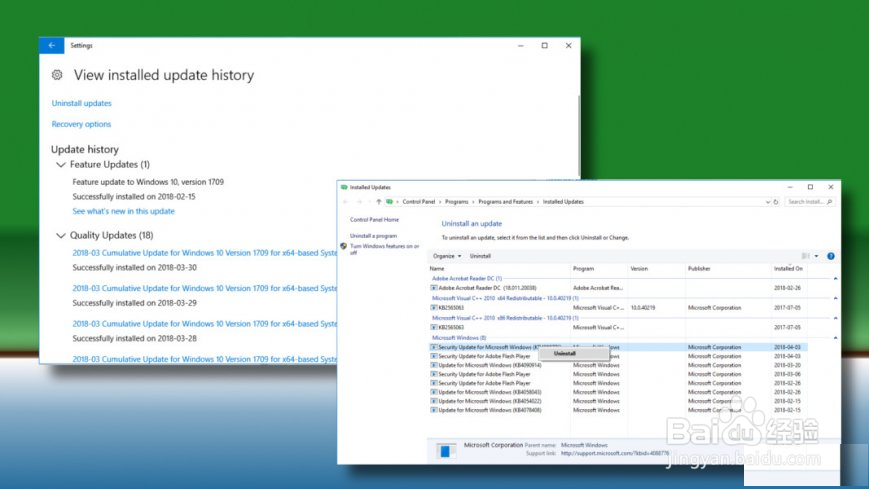Collapse the Visual C++ 2010 x64 Redistributable group
This screenshot has height=489, width=869.
tap(835, 298)
